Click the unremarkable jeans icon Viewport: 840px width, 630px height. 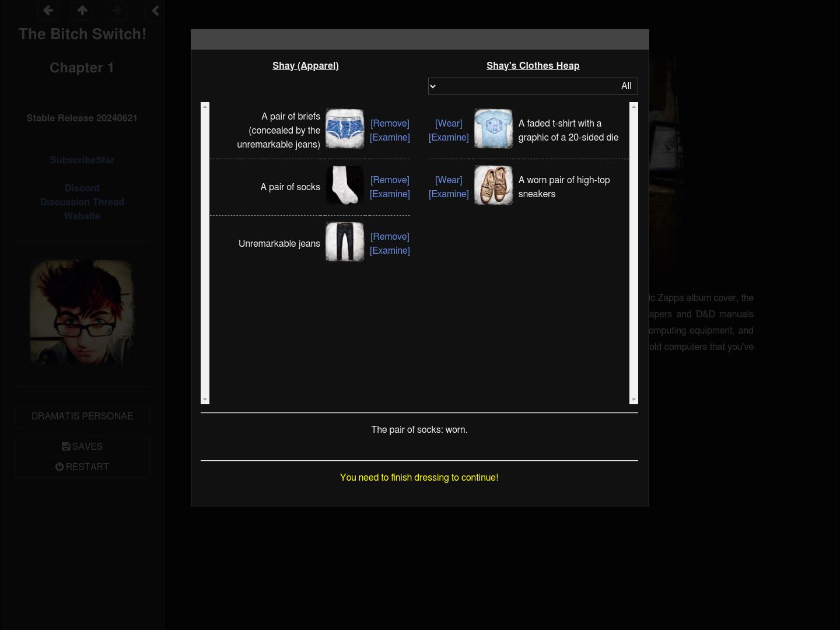(344, 242)
